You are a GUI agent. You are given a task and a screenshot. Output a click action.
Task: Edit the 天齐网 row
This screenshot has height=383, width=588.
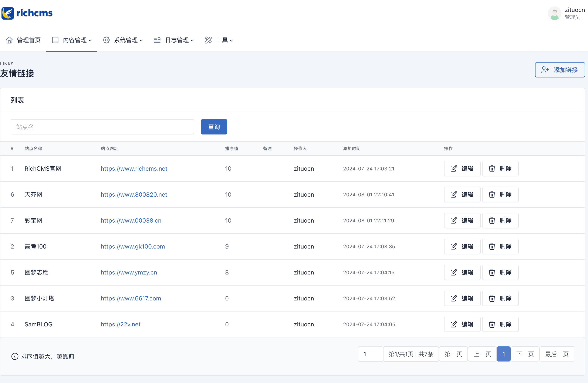(462, 195)
